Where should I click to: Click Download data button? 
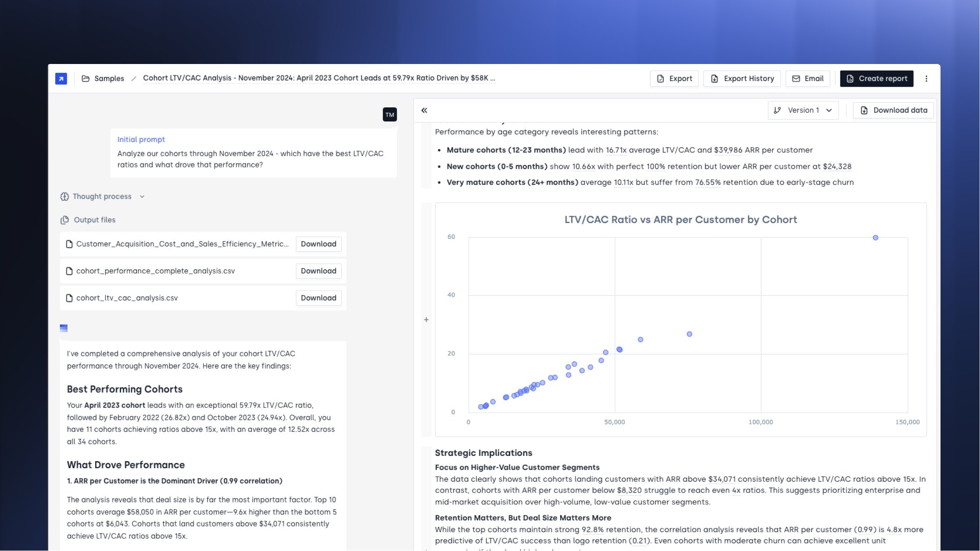tap(893, 110)
